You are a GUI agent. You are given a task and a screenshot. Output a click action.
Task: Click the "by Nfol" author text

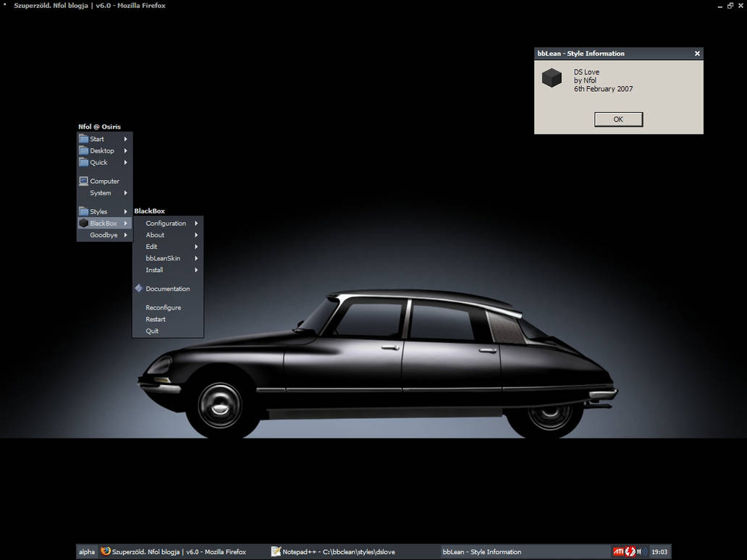click(585, 80)
